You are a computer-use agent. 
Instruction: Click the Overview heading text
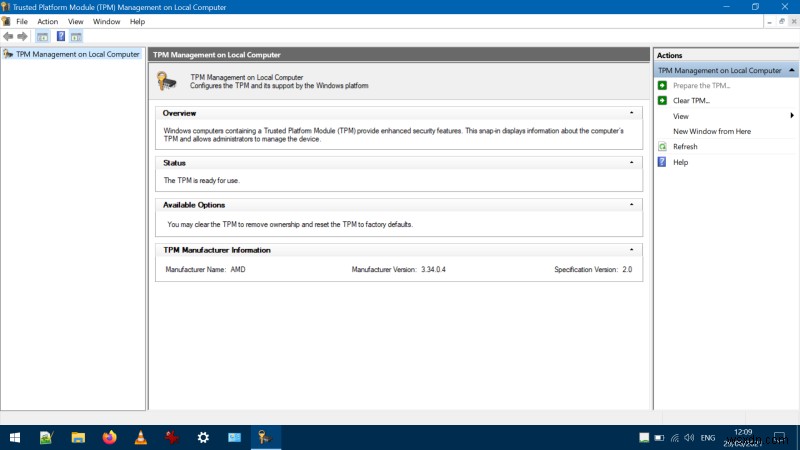coord(179,113)
